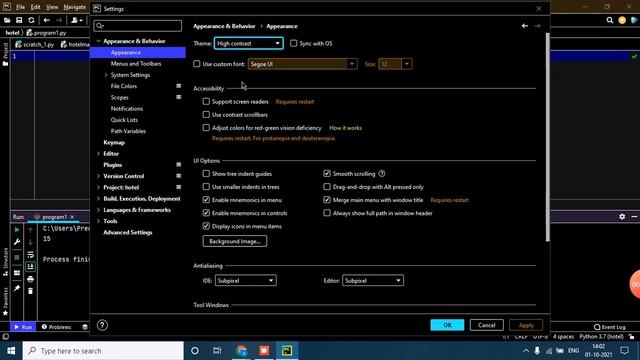Click the Soft-wrap icon in Run output
Screen dimensions: 640x360
[x=31, y=255]
